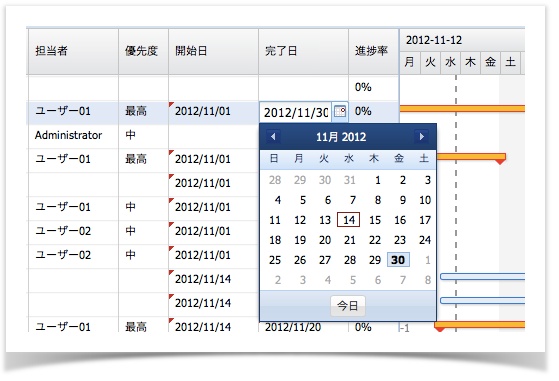Image resolution: width=559 pixels, height=381 pixels.
Task: Select day 22 in the calendar
Action: tap(375, 240)
